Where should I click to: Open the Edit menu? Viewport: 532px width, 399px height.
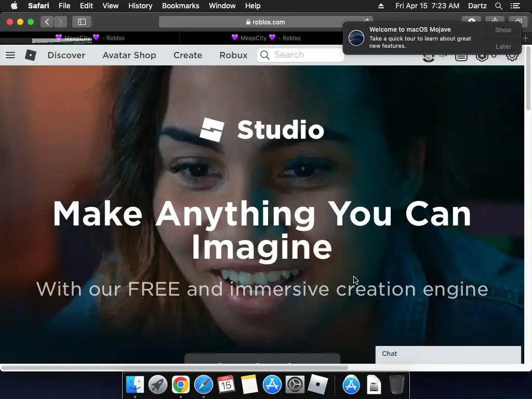pyautogui.click(x=86, y=6)
